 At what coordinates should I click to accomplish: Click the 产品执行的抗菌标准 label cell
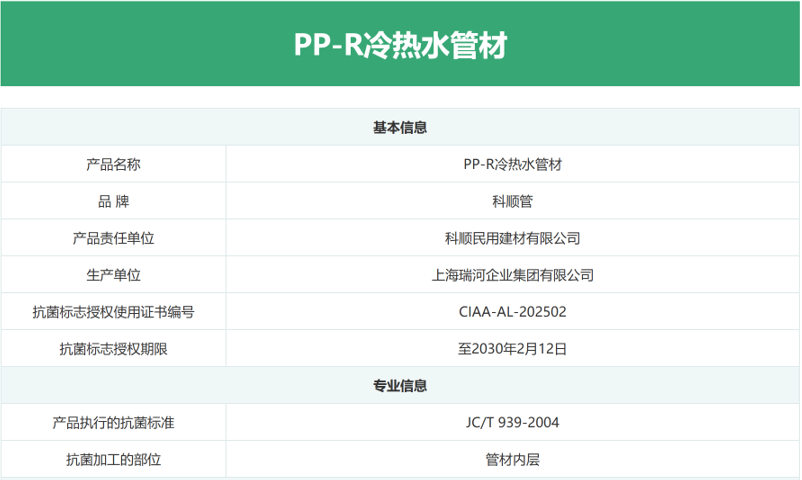[x=113, y=422]
